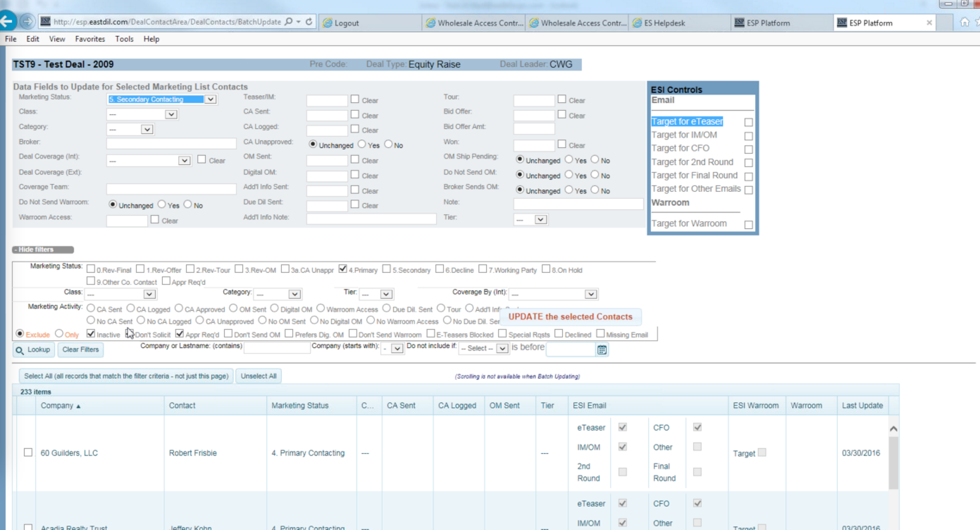Click Select All records button
This screenshot has height=530, width=980.
click(126, 376)
